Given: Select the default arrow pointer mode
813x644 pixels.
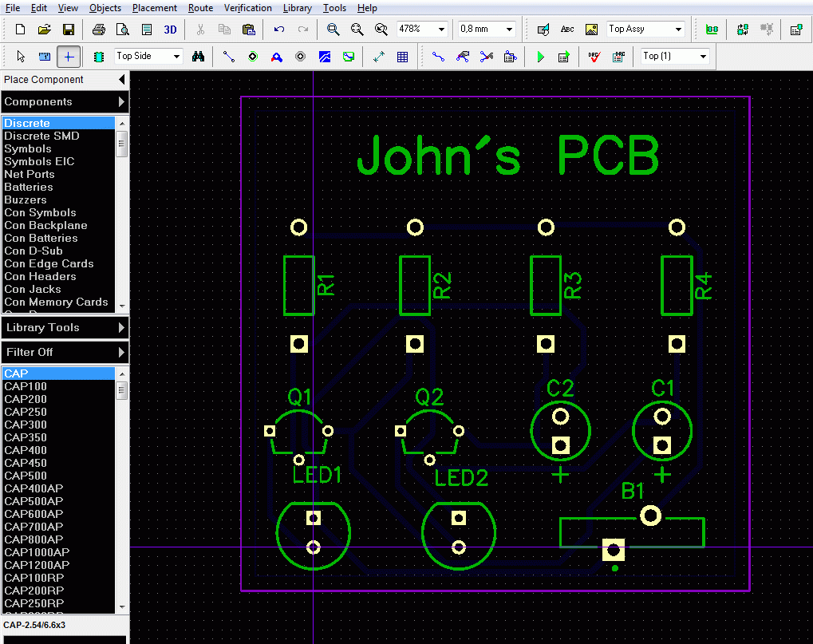Looking at the screenshot, I should click(x=21, y=56).
